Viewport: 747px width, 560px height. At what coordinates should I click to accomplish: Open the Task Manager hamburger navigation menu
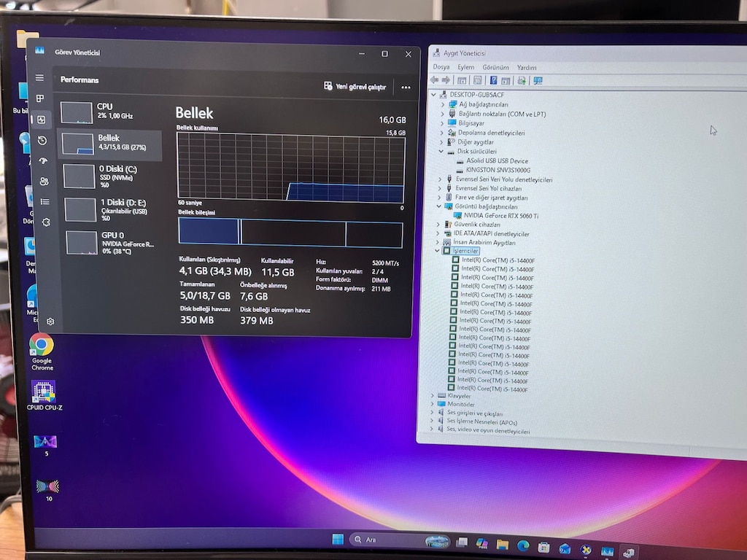(39, 77)
